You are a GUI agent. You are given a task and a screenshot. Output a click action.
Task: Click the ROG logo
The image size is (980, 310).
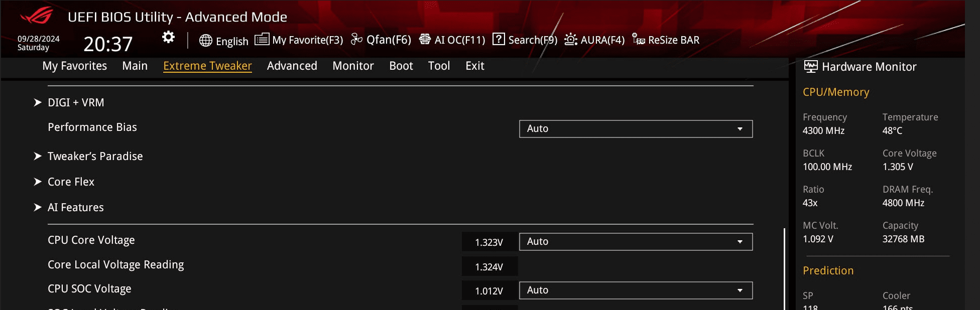click(36, 16)
